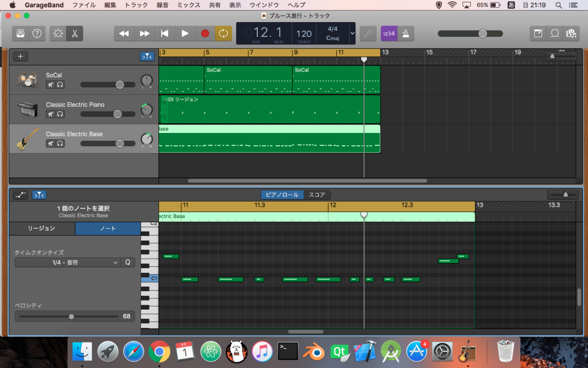This screenshot has height=368, width=588.
Task: Click the Cmaj key signature display
Action: click(333, 38)
